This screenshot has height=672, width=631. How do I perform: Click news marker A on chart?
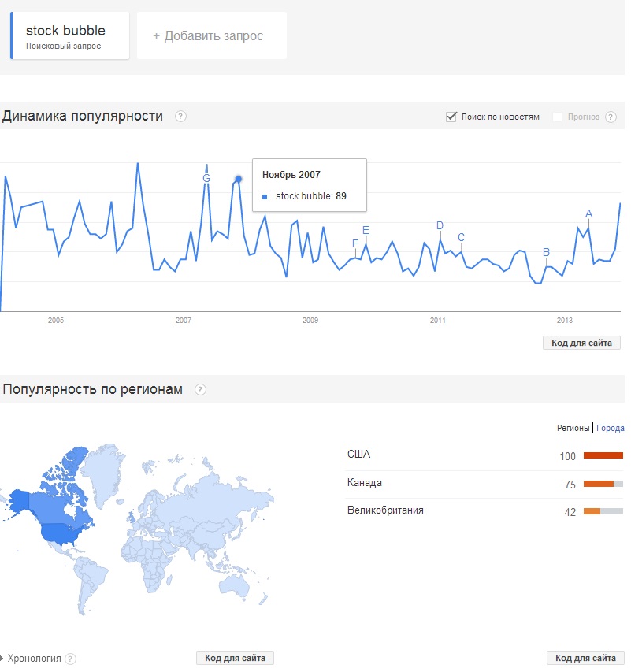(x=588, y=213)
